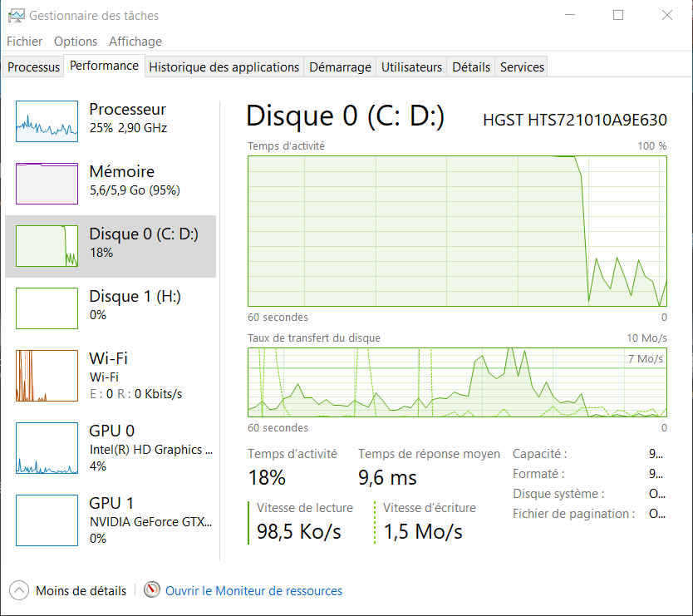Switch to the Processus tab
Viewport: 693px width, 616px height.
click(x=34, y=67)
